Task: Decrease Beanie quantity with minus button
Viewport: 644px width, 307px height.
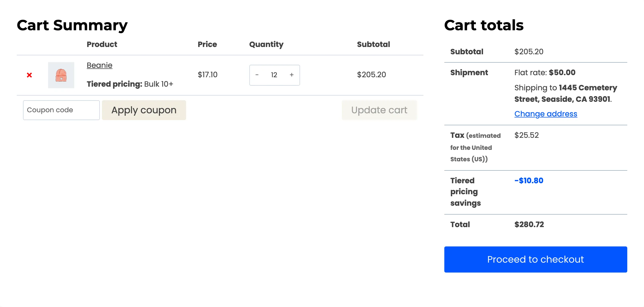Action: (x=257, y=75)
